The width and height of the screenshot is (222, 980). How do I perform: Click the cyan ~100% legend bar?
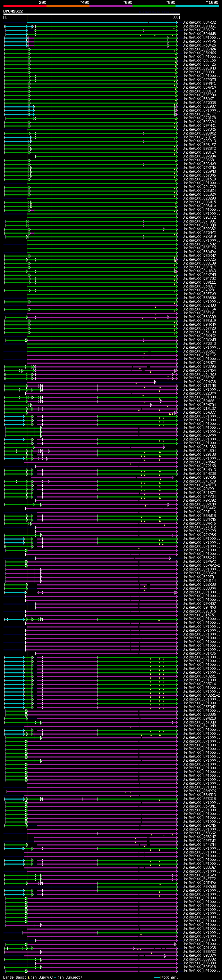(x=197, y=6)
